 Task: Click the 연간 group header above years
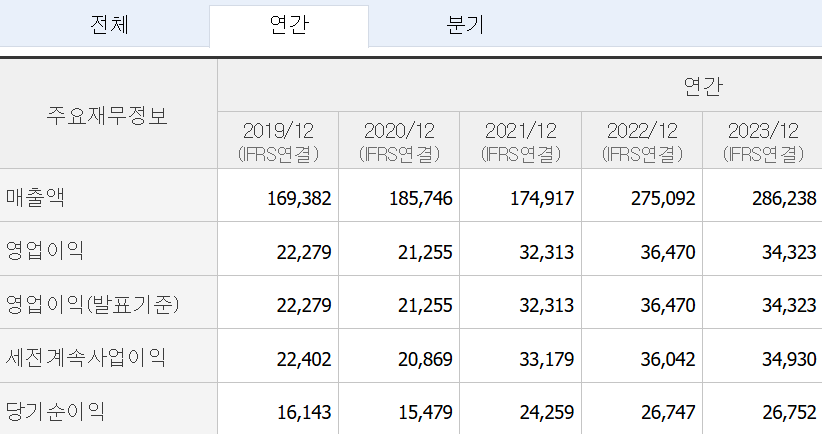click(x=703, y=86)
